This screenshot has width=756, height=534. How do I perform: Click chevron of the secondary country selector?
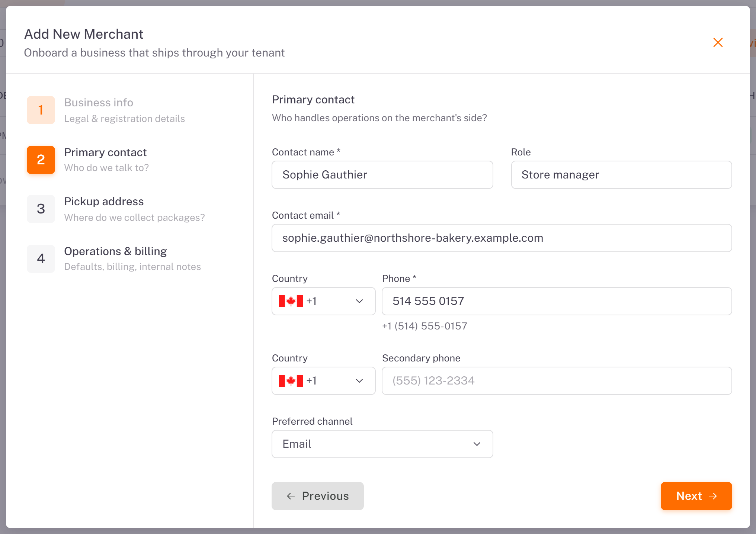pyautogui.click(x=359, y=381)
